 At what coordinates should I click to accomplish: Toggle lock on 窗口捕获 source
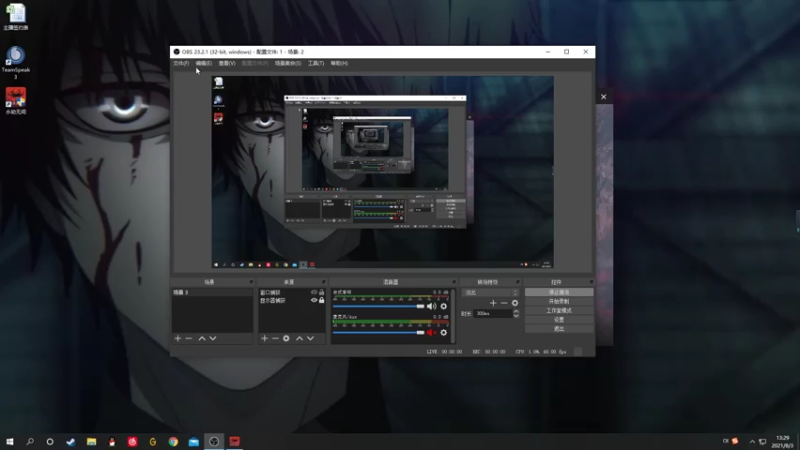[321, 292]
